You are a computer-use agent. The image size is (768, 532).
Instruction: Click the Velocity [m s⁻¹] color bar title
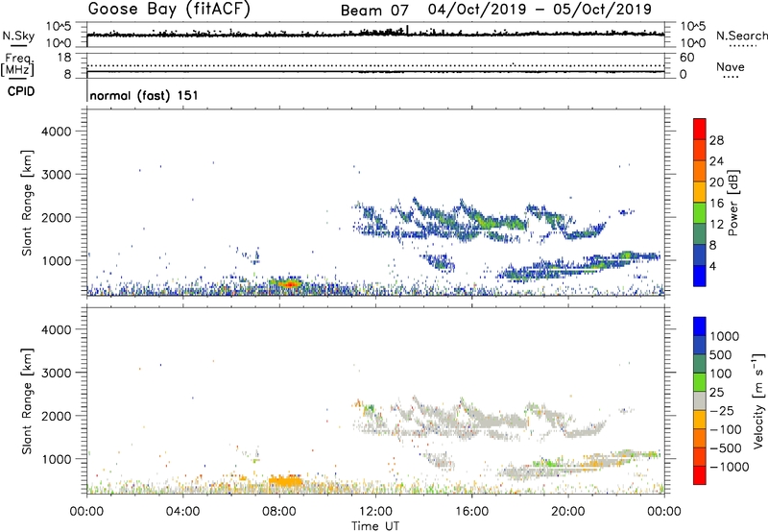pos(758,400)
